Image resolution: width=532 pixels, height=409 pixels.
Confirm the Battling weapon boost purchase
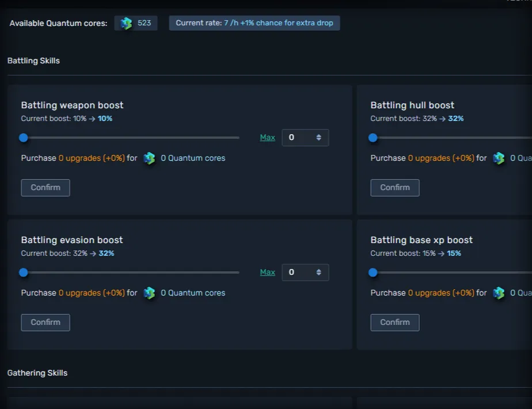point(45,188)
